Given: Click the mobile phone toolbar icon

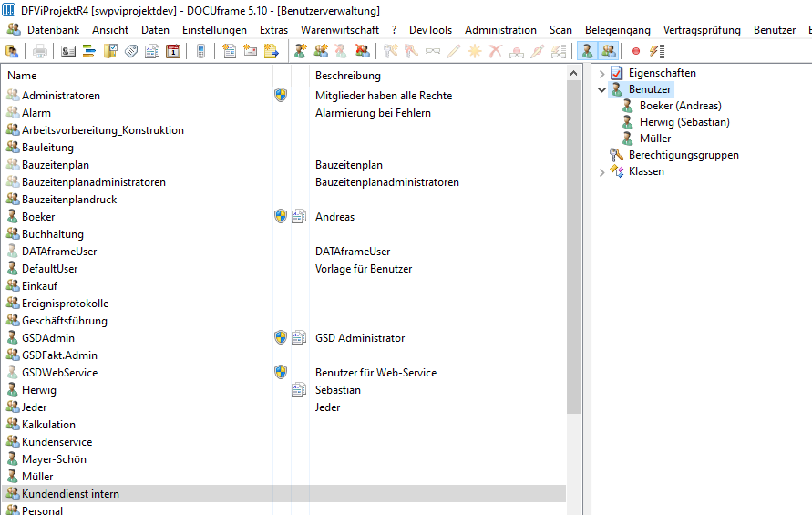Looking at the screenshot, I should (200, 51).
